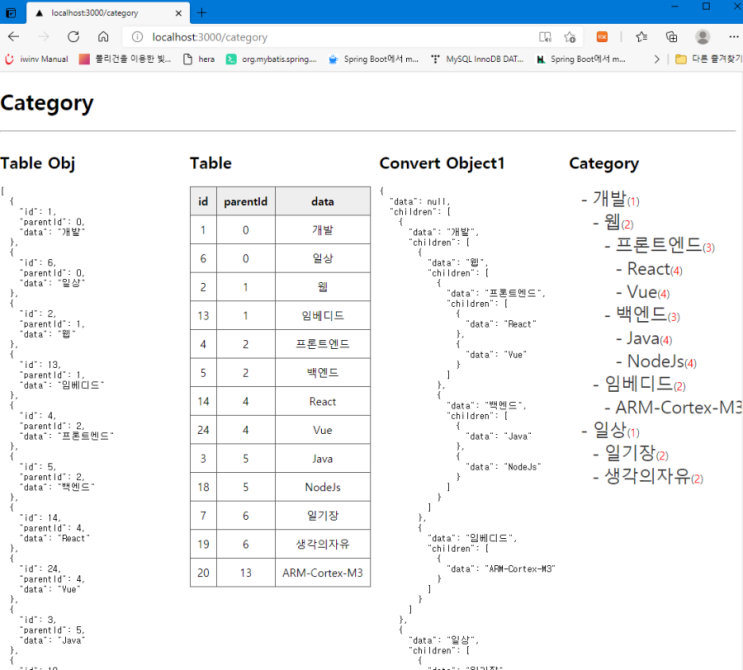Image resolution: width=743 pixels, height=670 pixels.
Task: Open the bookmark next to iwinv Manual
Action: point(125,59)
